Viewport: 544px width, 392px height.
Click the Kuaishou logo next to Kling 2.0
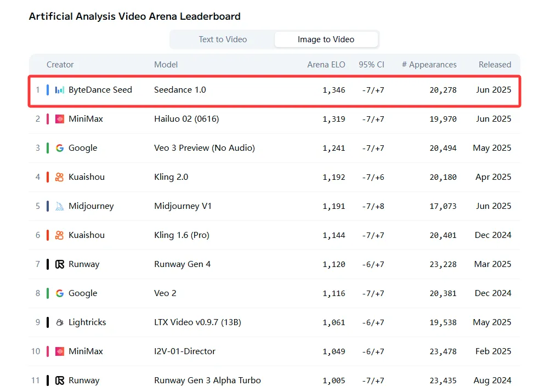[59, 177]
